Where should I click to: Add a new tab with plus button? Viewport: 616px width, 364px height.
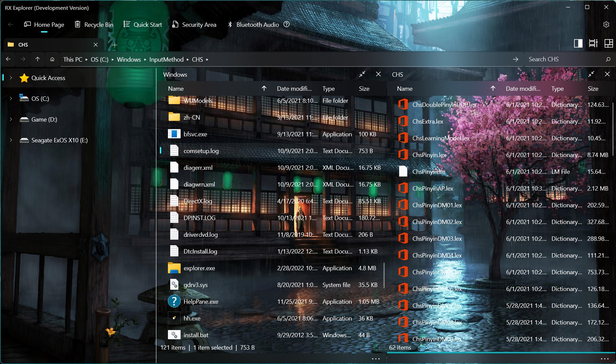[115, 45]
